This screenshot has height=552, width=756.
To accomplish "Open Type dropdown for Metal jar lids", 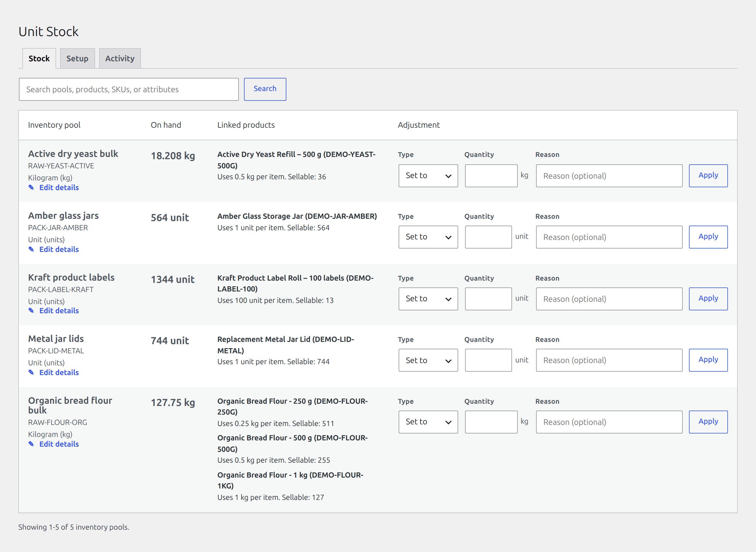I will 428,360.
